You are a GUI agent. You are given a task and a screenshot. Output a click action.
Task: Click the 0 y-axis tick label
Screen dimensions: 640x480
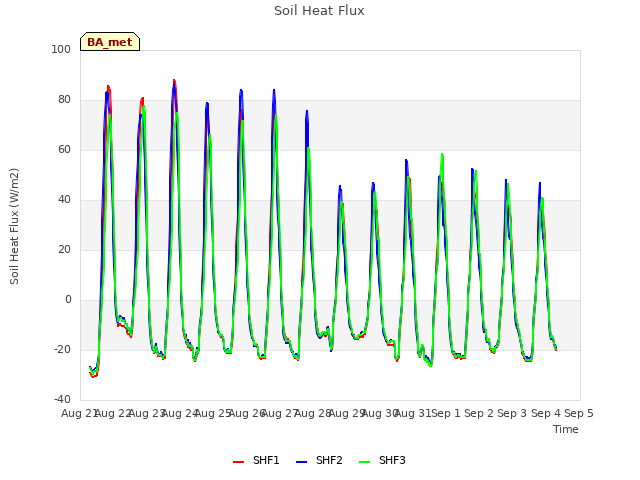68,300
